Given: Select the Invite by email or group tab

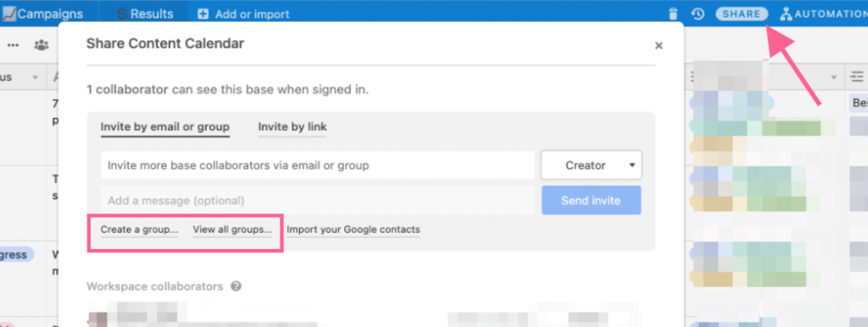Looking at the screenshot, I should click(165, 127).
